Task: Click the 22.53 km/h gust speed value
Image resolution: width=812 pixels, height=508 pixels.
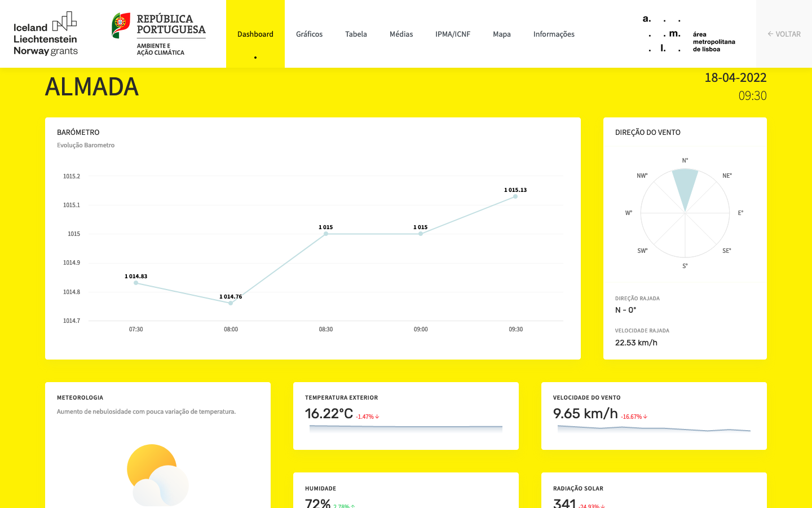Action: coord(636,343)
